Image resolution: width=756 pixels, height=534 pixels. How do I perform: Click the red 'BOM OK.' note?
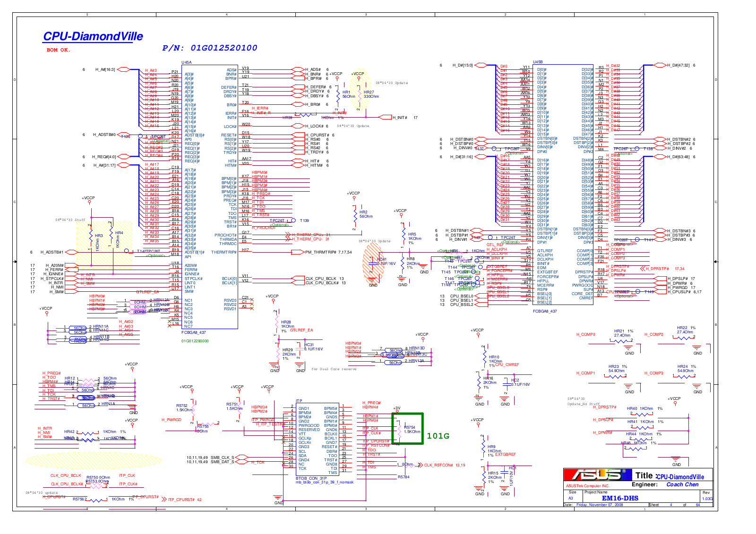click(x=58, y=50)
